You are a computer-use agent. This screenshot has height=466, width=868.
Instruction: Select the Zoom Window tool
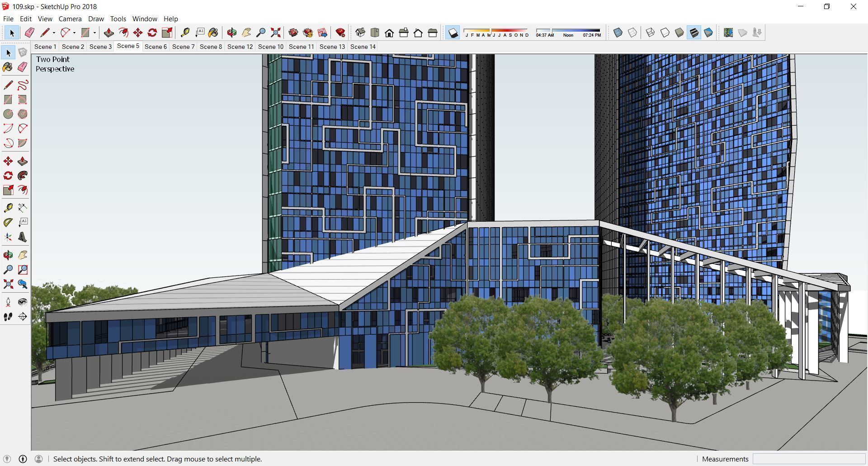click(x=23, y=270)
